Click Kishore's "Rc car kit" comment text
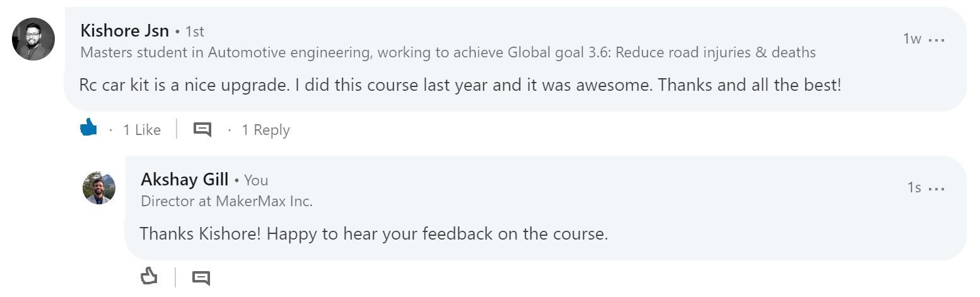This screenshot has width=980, height=297. click(460, 84)
